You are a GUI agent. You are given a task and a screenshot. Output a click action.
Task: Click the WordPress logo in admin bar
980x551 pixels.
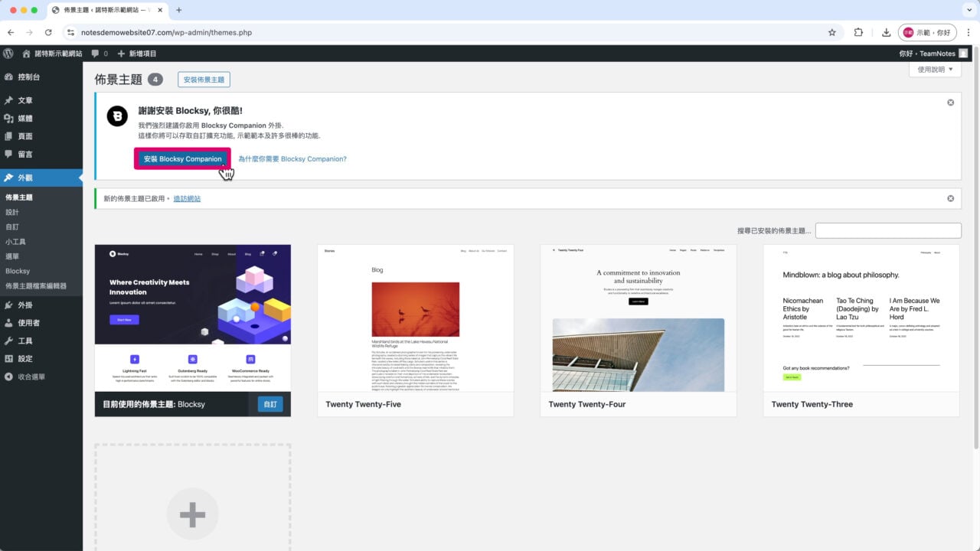(8, 54)
